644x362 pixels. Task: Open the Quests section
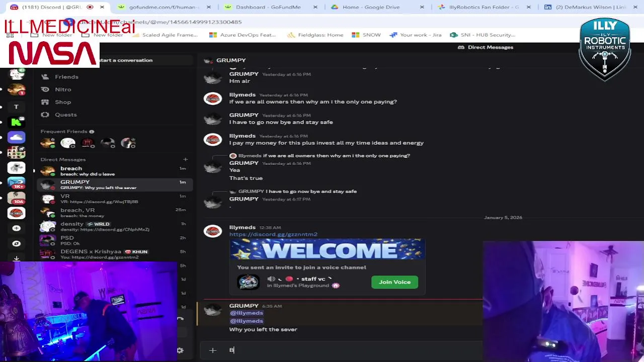click(65, 115)
